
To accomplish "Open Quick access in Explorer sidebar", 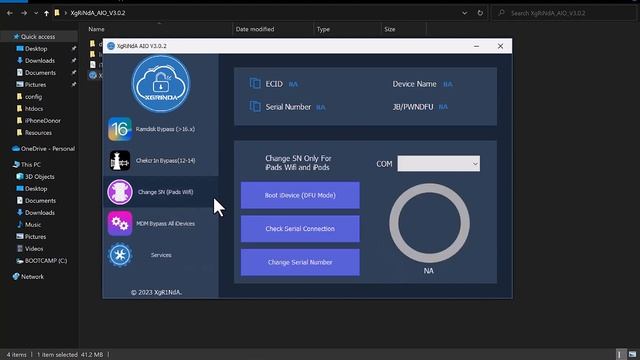I will (x=38, y=37).
